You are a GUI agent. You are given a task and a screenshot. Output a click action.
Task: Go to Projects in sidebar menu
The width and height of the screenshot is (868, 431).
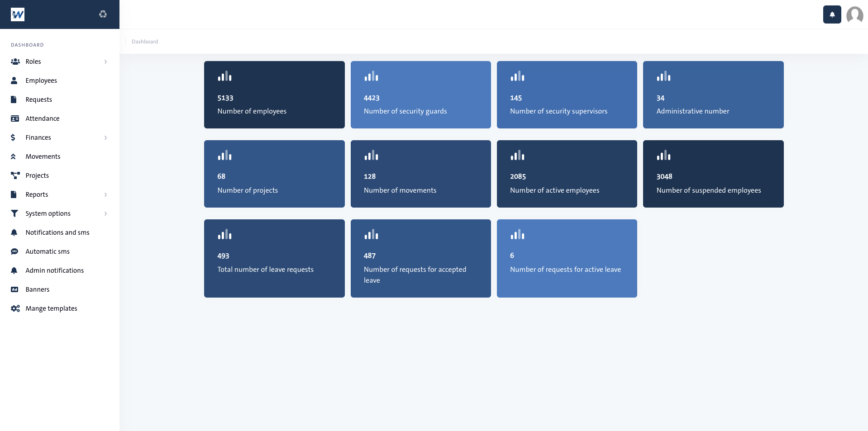click(37, 175)
